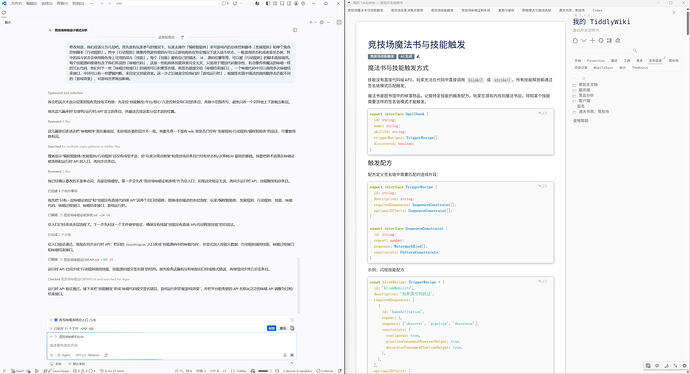Create new tiddler icon in TiddlyWiki sidebar

[575, 40]
